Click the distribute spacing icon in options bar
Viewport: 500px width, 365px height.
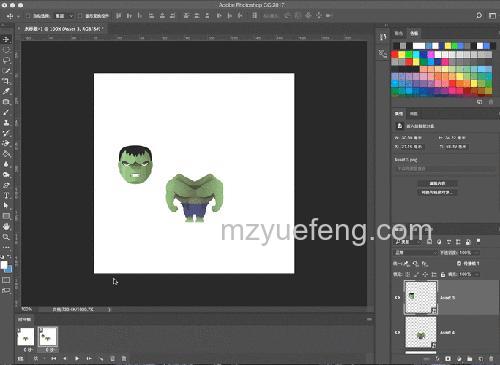(x=254, y=16)
